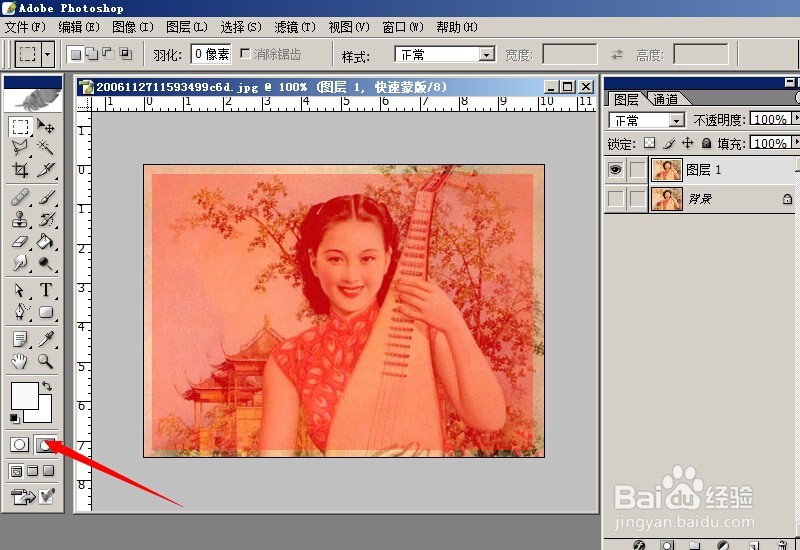Choose Standard Screen Mode
Image resolution: width=800 pixels, height=550 pixels.
(x=16, y=471)
